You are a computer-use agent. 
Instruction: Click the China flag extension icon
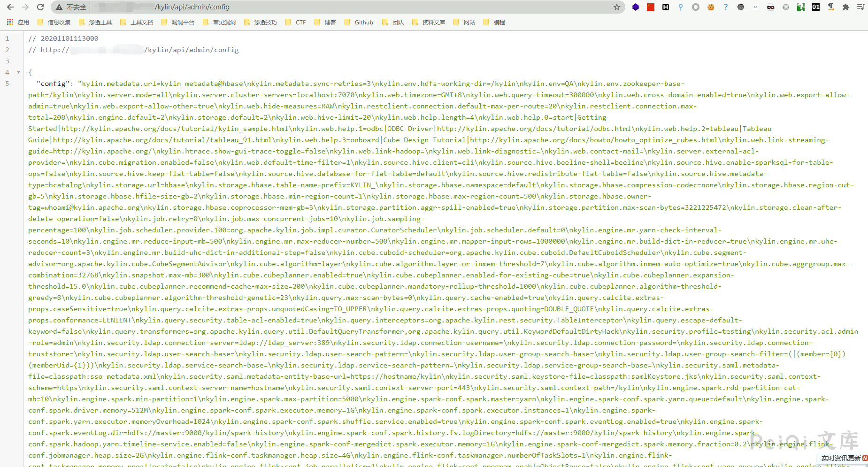651,7
